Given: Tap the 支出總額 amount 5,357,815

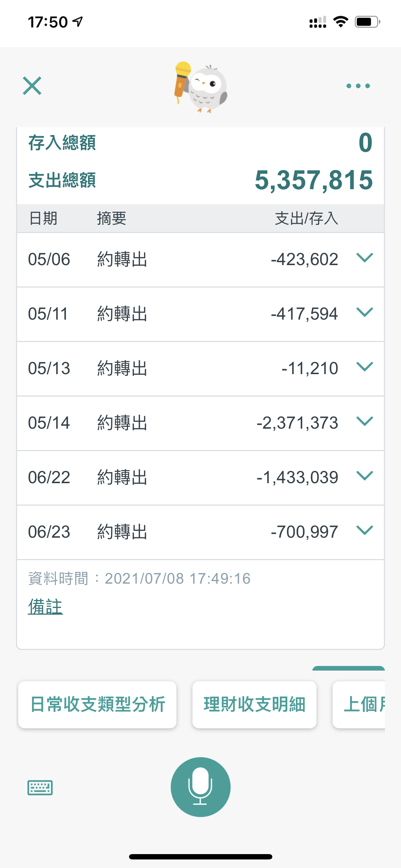Looking at the screenshot, I should (x=314, y=180).
